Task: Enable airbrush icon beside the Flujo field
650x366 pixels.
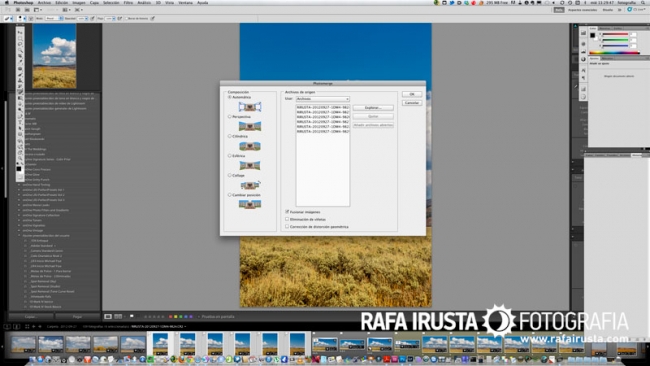Action: (x=120, y=18)
